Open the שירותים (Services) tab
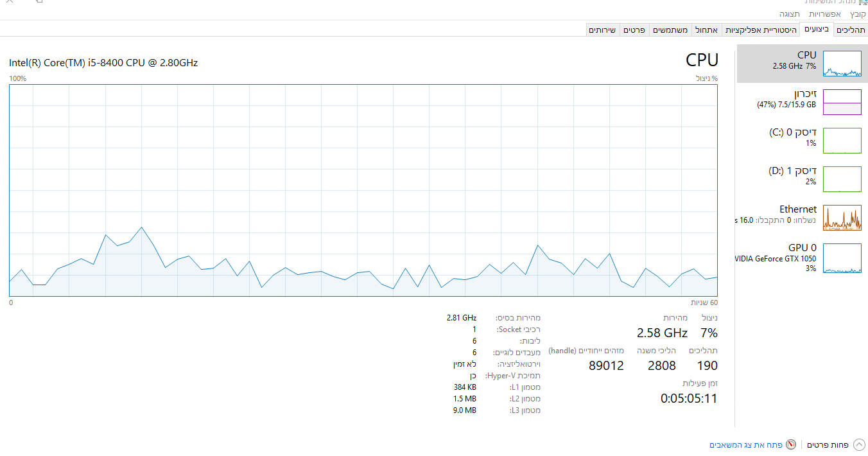Screen dimensions: 868x456 coord(602,30)
